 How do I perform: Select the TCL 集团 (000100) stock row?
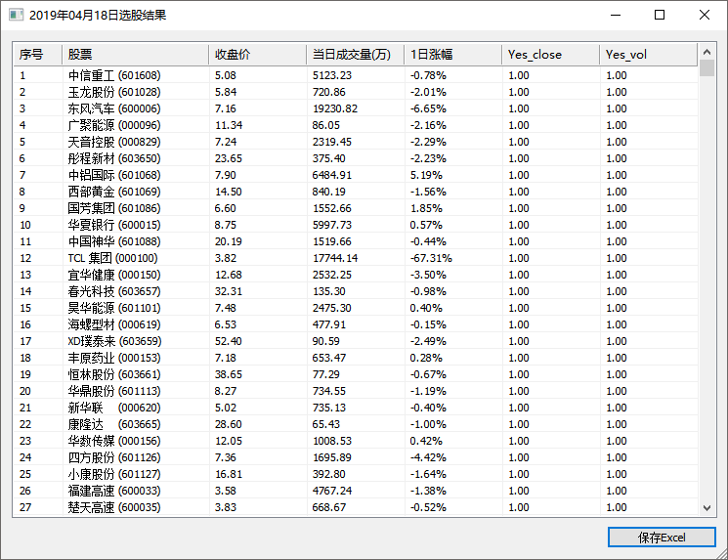pos(112,258)
